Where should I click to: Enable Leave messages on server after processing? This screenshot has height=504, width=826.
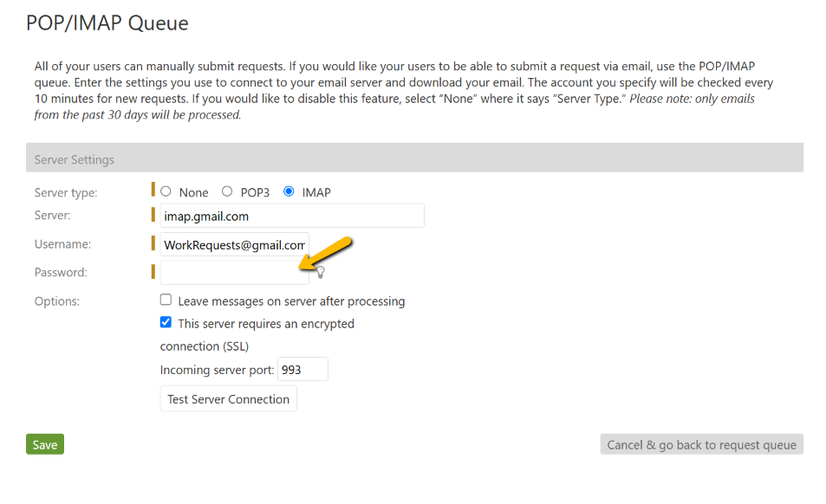[166, 300]
